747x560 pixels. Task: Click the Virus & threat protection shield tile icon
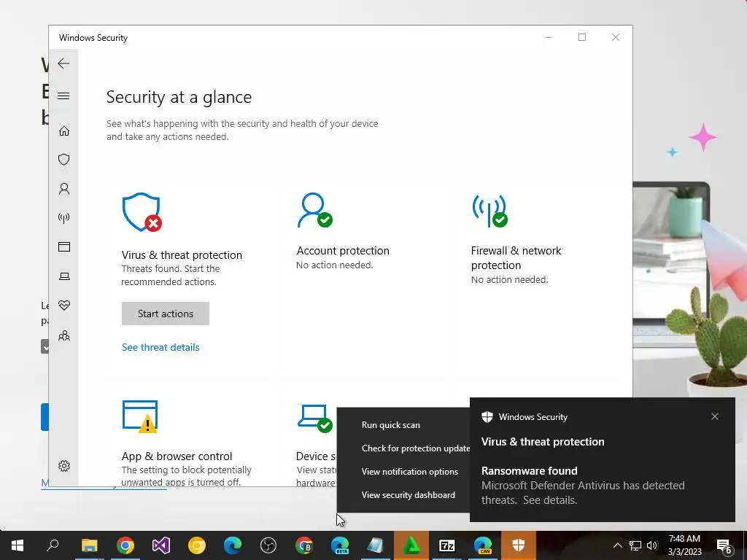[x=142, y=212]
